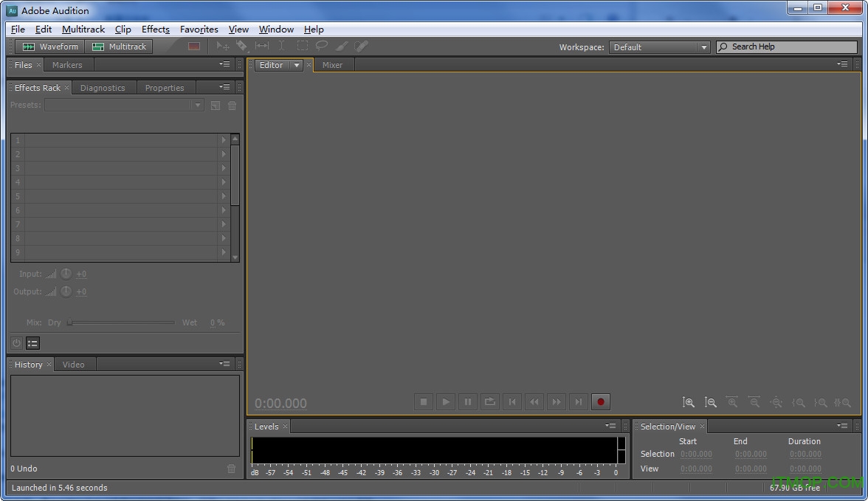Click the History trash icon
The height and width of the screenshot is (501, 868).
pyautogui.click(x=232, y=469)
